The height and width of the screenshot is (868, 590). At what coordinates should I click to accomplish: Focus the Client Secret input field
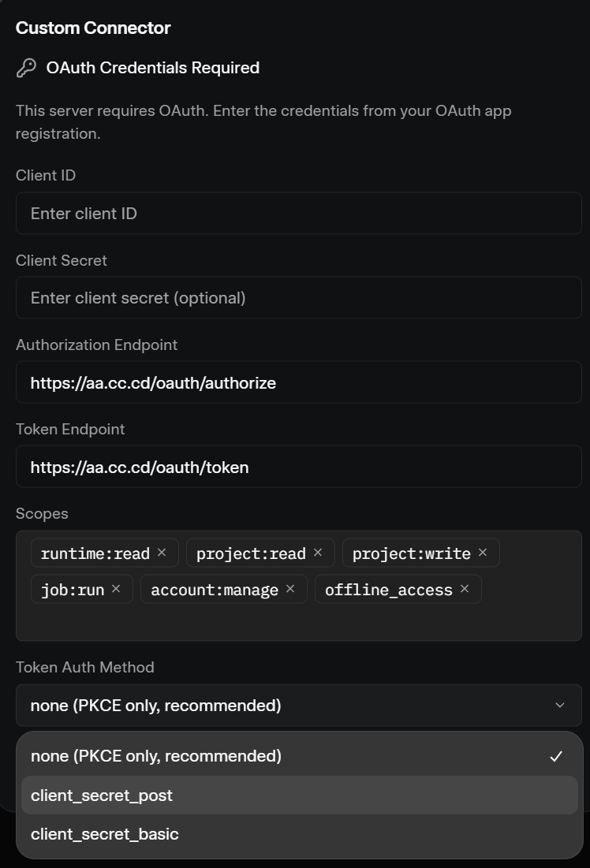tap(299, 298)
